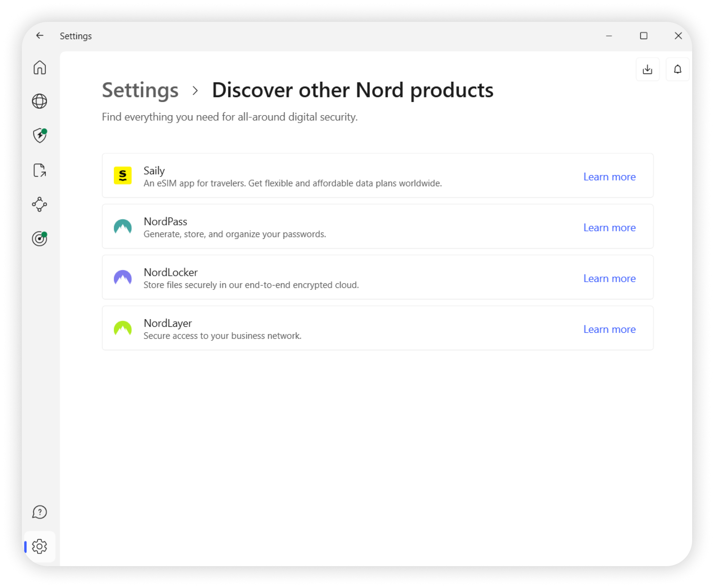Screen dimensions: 714x588
Task: Click Learn more for NordLayer
Action: tap(609, 329)
